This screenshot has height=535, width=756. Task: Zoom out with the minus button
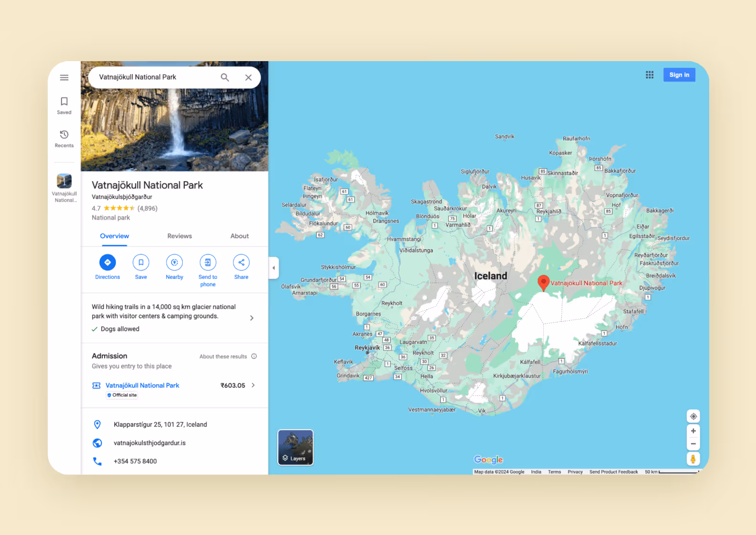tap(693, 444)
